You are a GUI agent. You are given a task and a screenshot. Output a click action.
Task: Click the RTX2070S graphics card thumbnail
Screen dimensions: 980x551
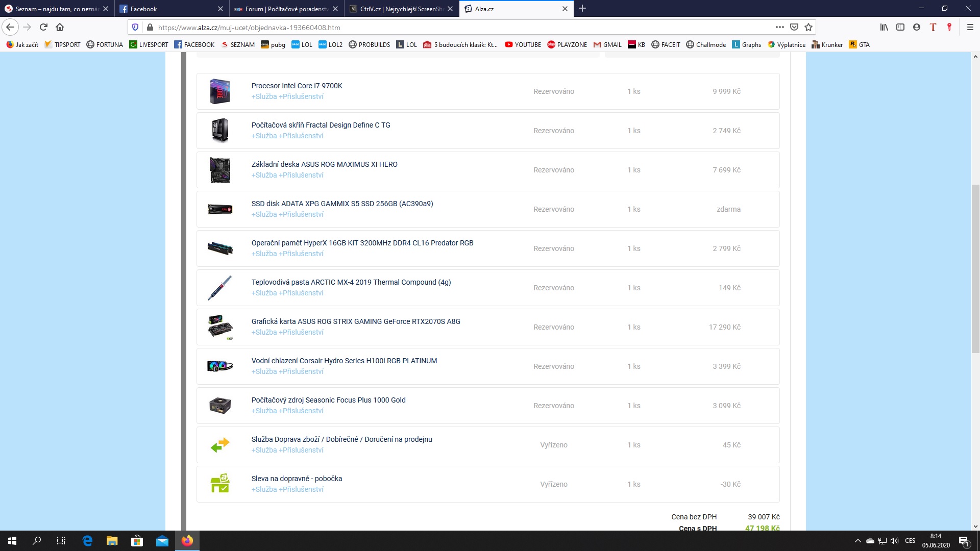tap(220, 327)
